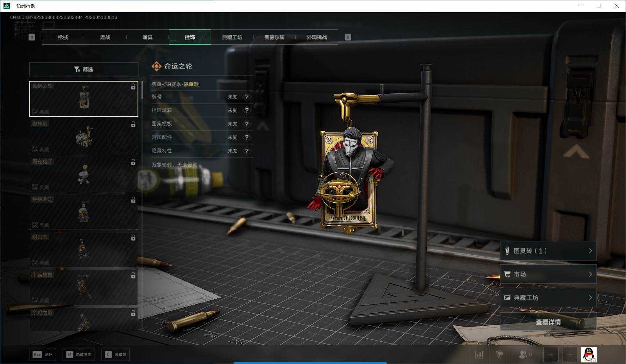This screenshot has height=364, width=626.
Task: Click the QQ penguin avatar
Action: click(x=589, y=355)
